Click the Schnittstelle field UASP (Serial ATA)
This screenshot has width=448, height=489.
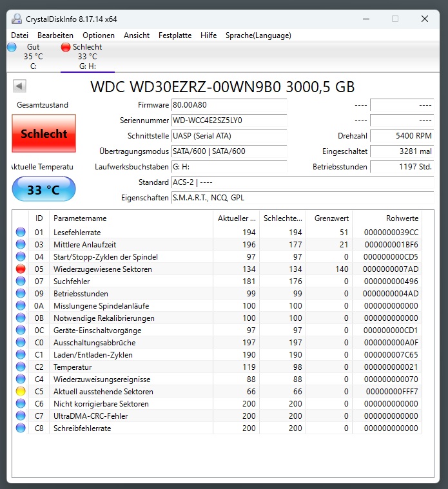pyautogui.click(x=229, y=136)
